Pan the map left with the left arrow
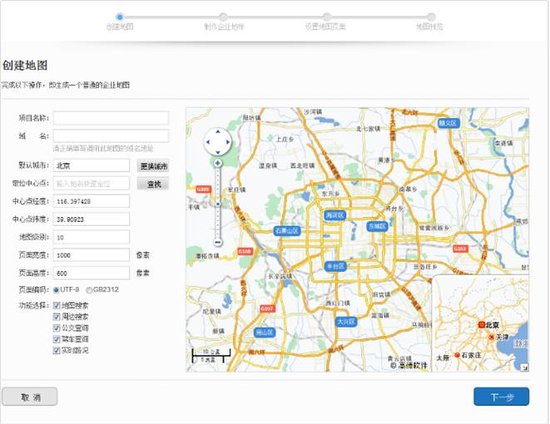 208,142
